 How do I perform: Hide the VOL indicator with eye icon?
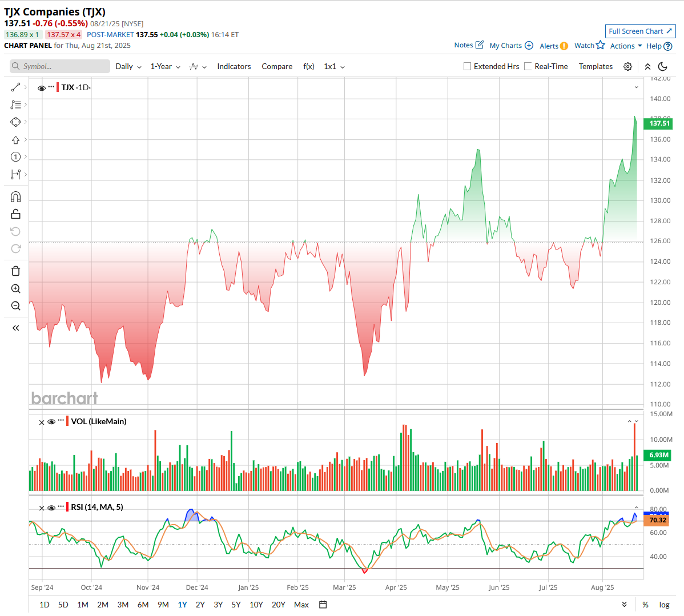(x=51, y=422)
